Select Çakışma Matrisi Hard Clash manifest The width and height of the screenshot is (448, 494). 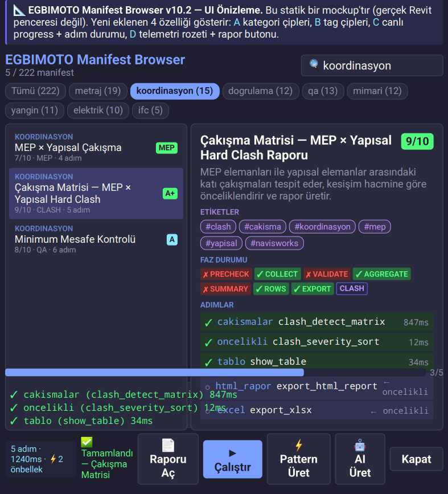(96, 194)
